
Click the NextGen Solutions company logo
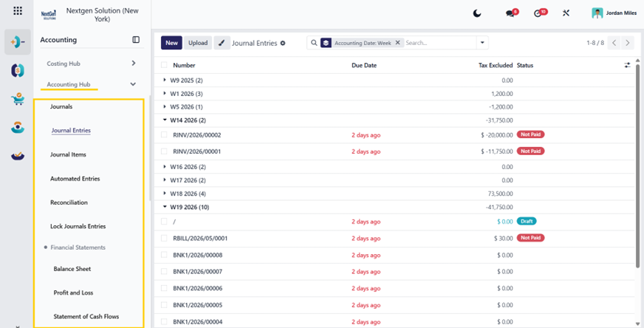49,15
